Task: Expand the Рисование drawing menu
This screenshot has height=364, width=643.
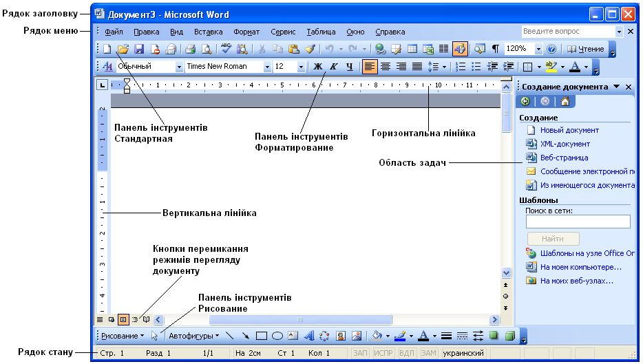Action: click(x=123, y=336)
